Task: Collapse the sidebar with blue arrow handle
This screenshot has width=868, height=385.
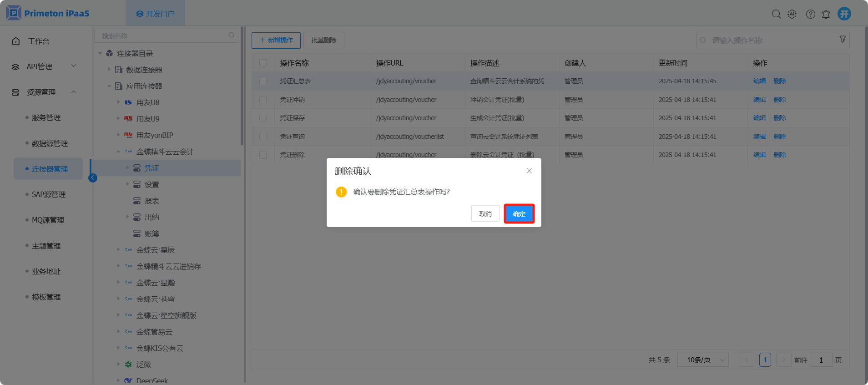Action: pos(93,177)
